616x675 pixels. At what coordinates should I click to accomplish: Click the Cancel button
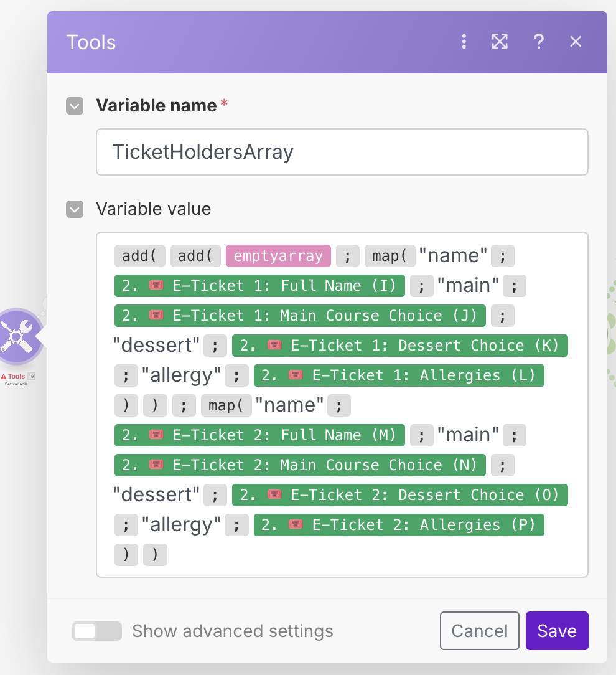point(479,631)
